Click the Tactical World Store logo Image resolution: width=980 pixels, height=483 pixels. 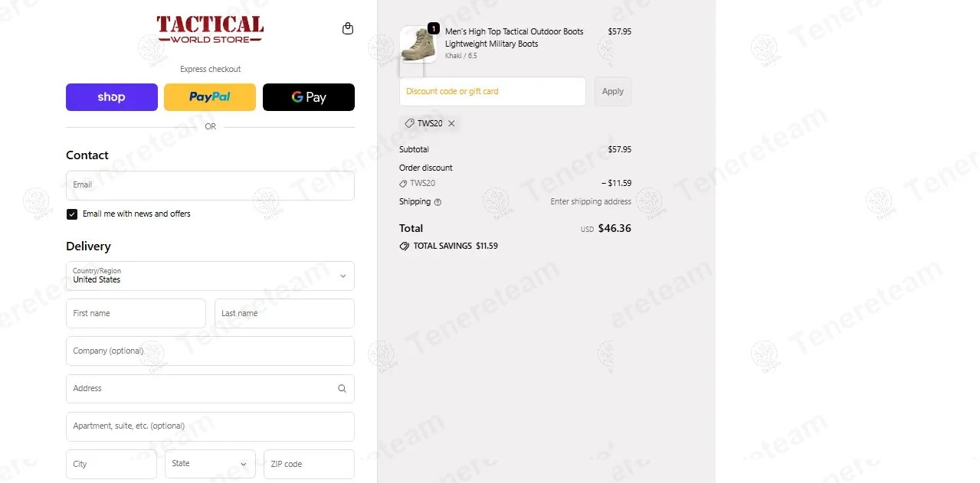point(210,30)
